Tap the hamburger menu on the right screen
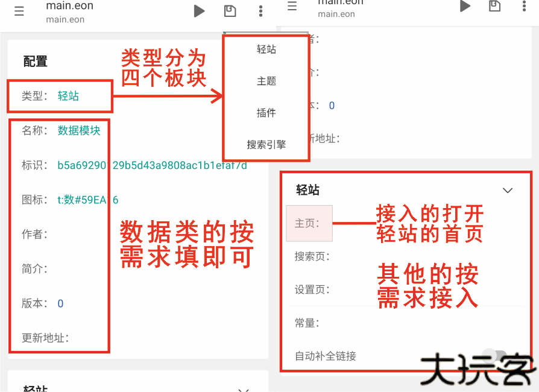539x392 pixels. pyautogui.click(x=292, y=6)
